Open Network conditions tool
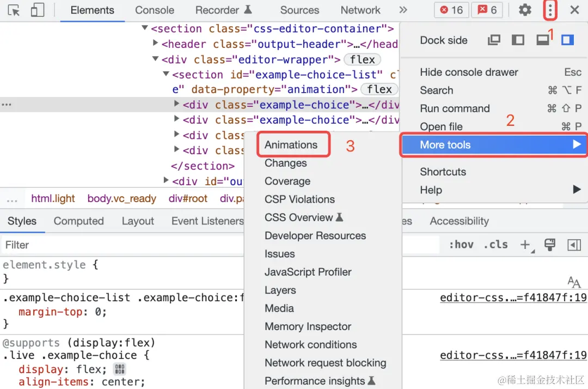Viewport: 588px width, 389px height. 311,345
